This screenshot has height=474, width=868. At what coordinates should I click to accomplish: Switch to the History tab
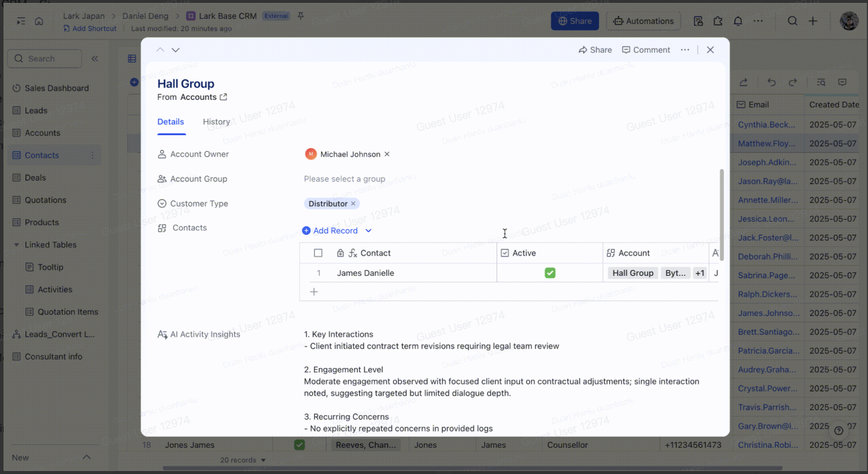(216, 122)
